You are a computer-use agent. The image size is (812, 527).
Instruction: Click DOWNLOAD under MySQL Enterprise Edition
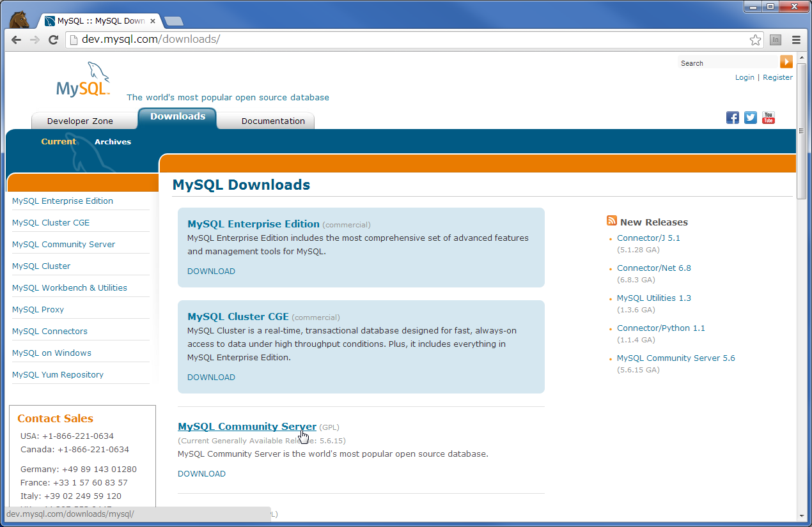point(211,271)
